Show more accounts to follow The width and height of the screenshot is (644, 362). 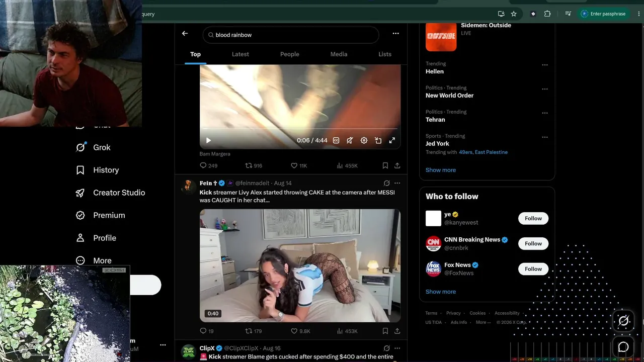(441, 292)
